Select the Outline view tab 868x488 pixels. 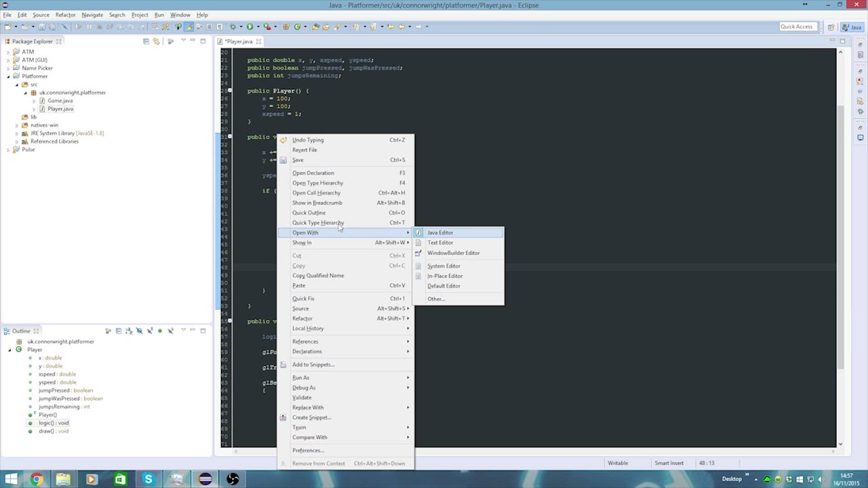click(x=21, y=331)
